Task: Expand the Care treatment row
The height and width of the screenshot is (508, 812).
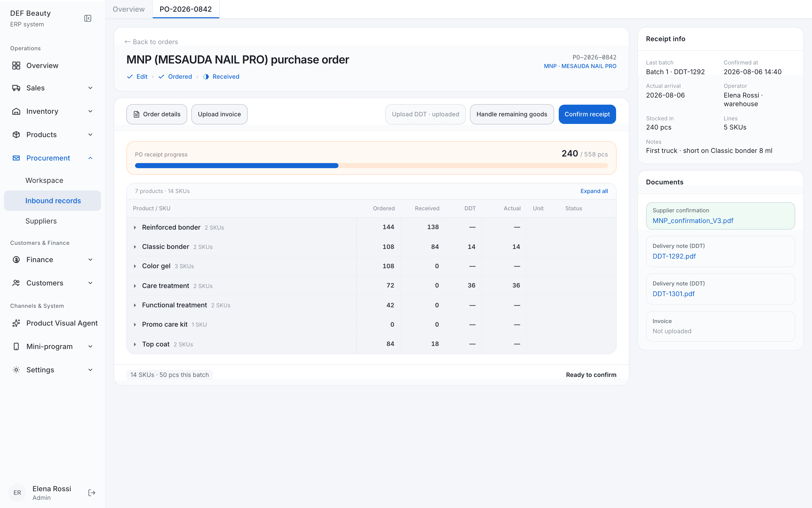Action: coord(135,286)
